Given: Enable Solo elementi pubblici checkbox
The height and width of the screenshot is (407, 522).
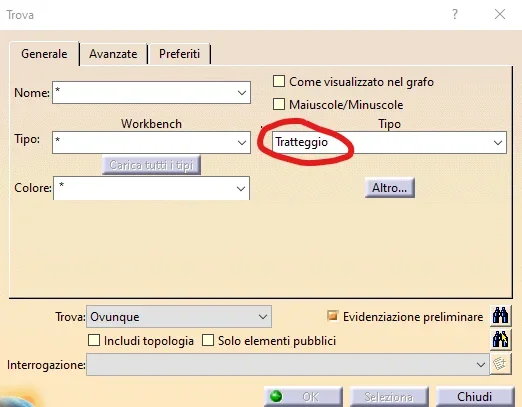Looking at the screenshot, I should click(208, 340).
